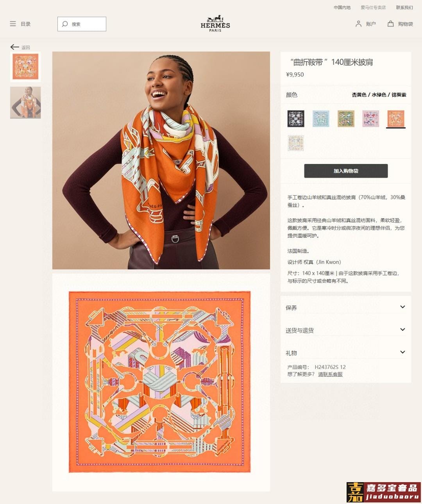
Task: Open the 账户 account person icon
Action: [358, 24]
